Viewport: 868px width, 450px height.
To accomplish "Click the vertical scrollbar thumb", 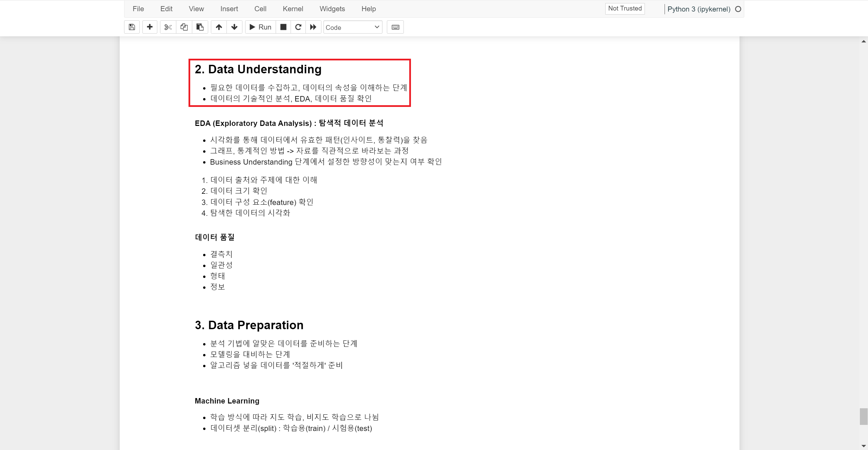I will click(863, 416).
